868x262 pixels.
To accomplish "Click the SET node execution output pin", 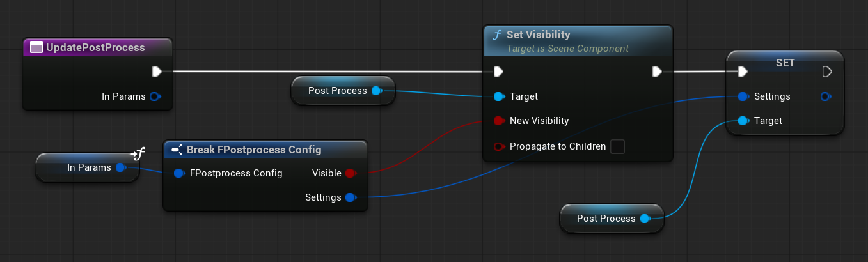I will point(826,71).
